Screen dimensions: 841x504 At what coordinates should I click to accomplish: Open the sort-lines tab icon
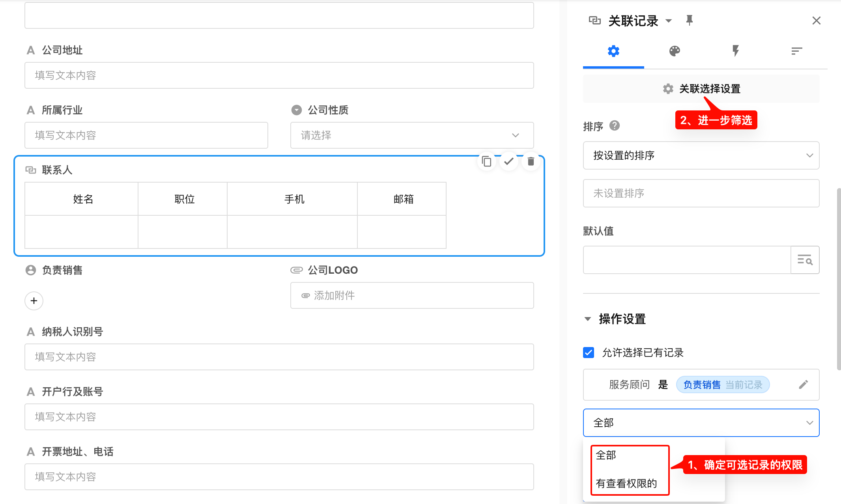click(x=796, y=51)
